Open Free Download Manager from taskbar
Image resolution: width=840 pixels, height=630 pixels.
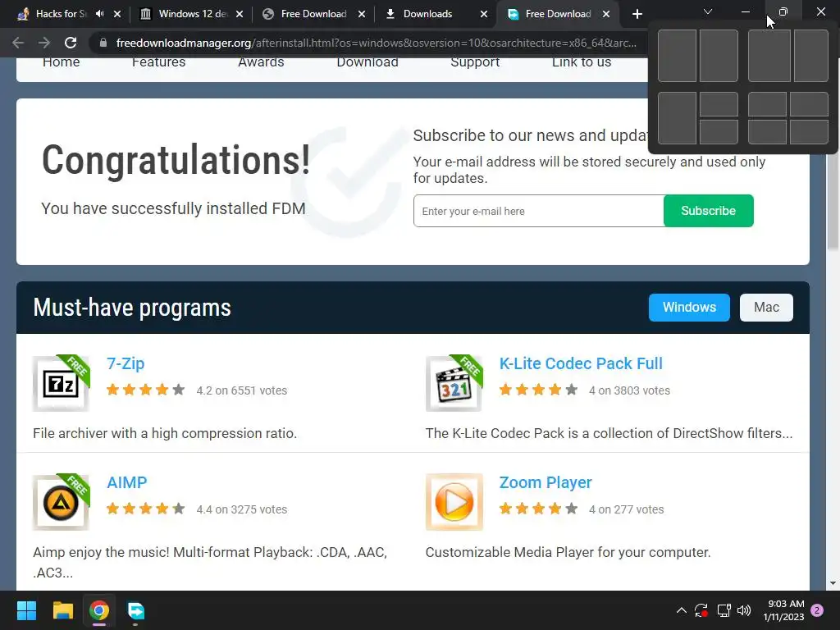pos(135,610)
